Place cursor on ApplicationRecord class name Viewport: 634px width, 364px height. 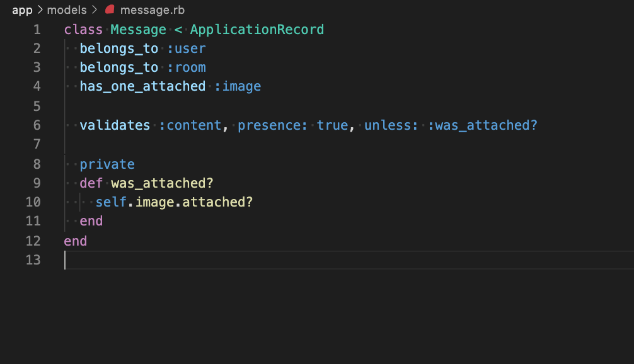point(256,30)
